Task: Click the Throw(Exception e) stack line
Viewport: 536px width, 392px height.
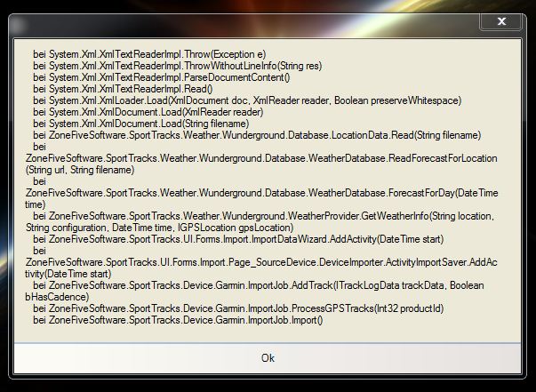Action: pyautogui.click(x=149, y=54)
